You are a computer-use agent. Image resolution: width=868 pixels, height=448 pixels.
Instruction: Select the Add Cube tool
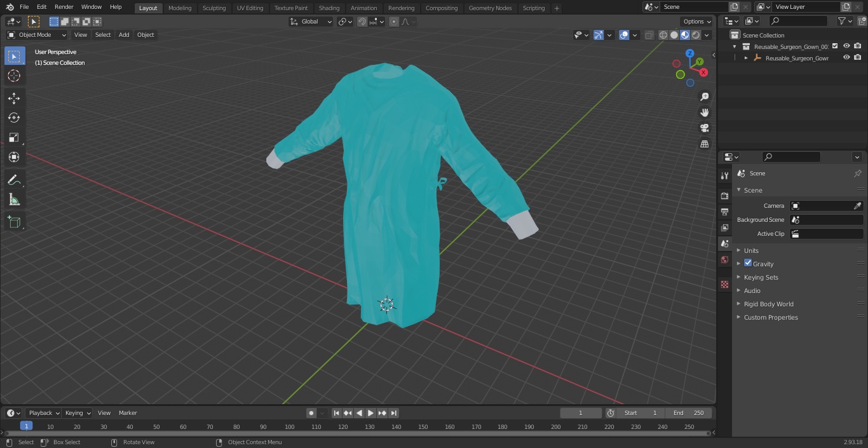coord(14,222)
